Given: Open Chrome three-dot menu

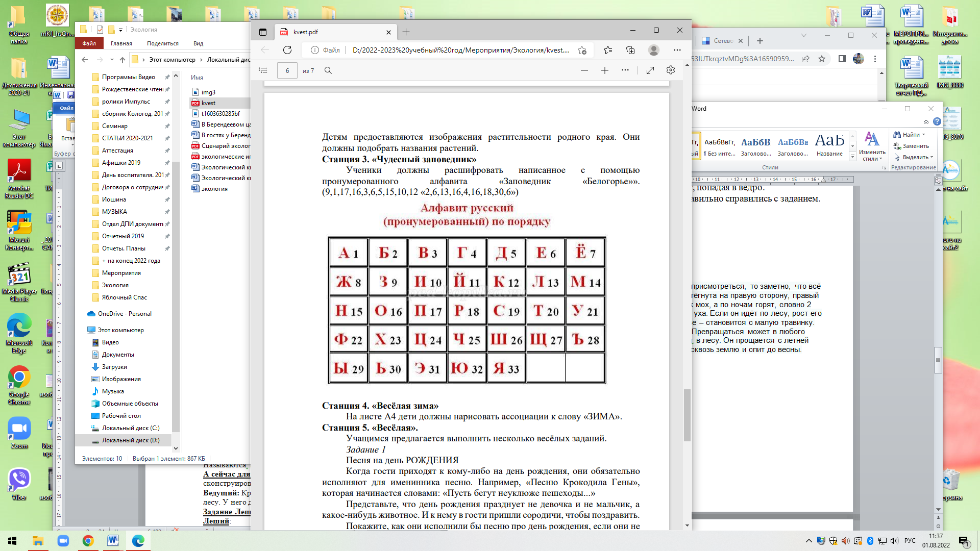Looking at the screenshot, I should [875, 59].
